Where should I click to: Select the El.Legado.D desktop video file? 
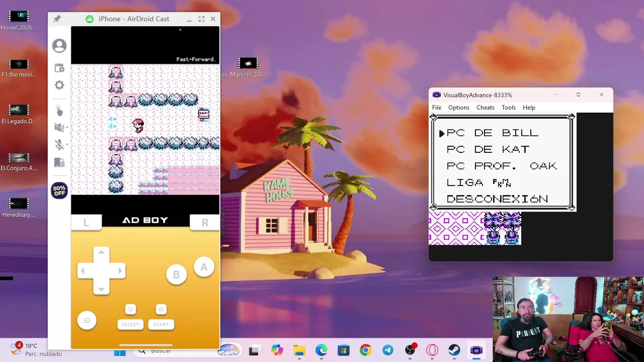click(x=19, y=114)
